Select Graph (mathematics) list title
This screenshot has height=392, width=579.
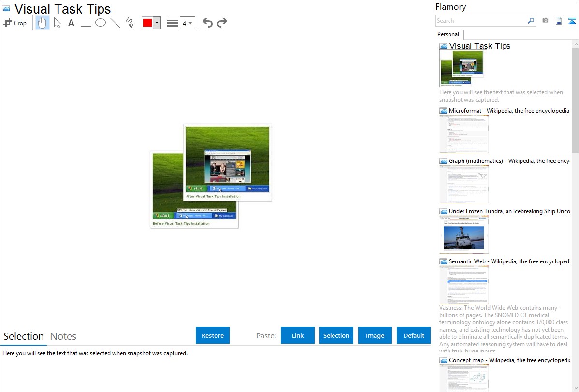(509, 161)
